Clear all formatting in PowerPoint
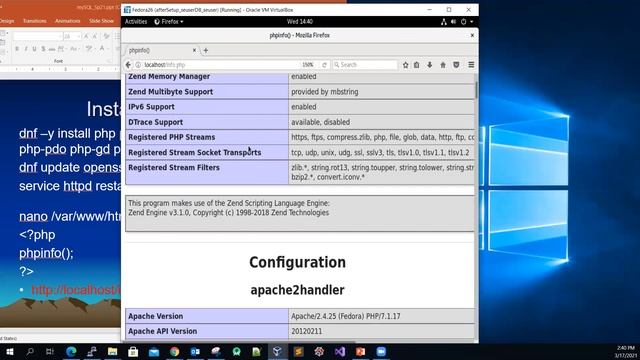 [107, 37]
